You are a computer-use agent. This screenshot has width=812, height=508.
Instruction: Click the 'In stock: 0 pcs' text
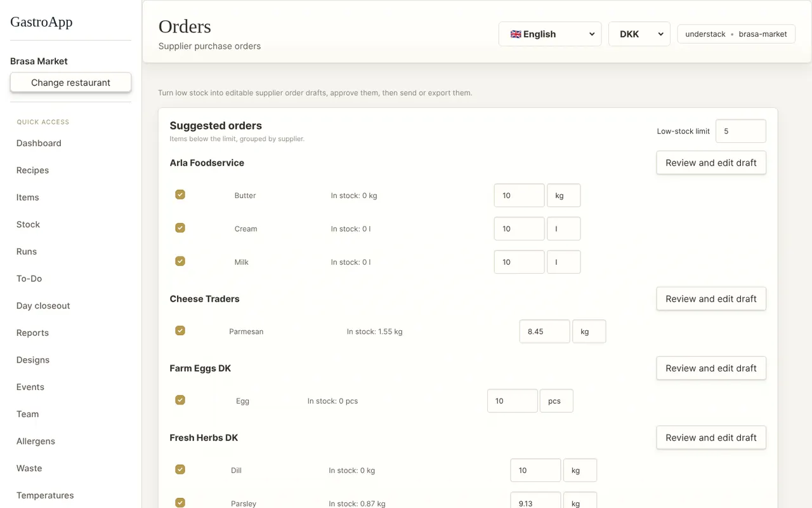[x=332, y=401]
